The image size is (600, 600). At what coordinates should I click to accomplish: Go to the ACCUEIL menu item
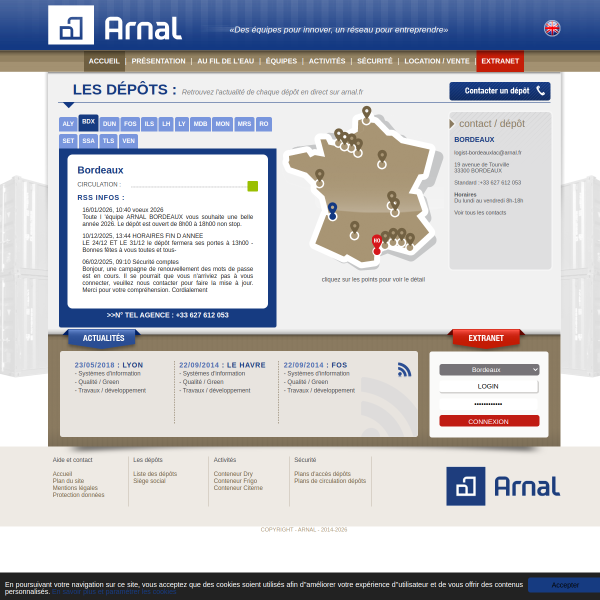(104, 61)
